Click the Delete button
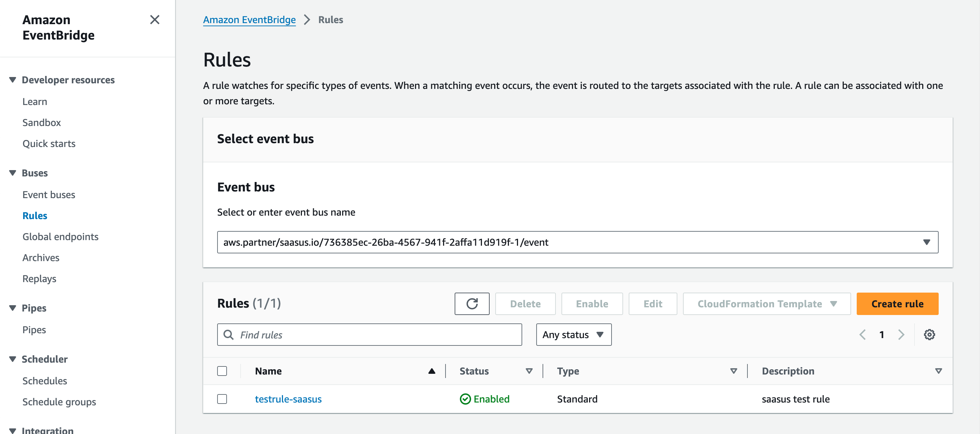 (525, 304)
